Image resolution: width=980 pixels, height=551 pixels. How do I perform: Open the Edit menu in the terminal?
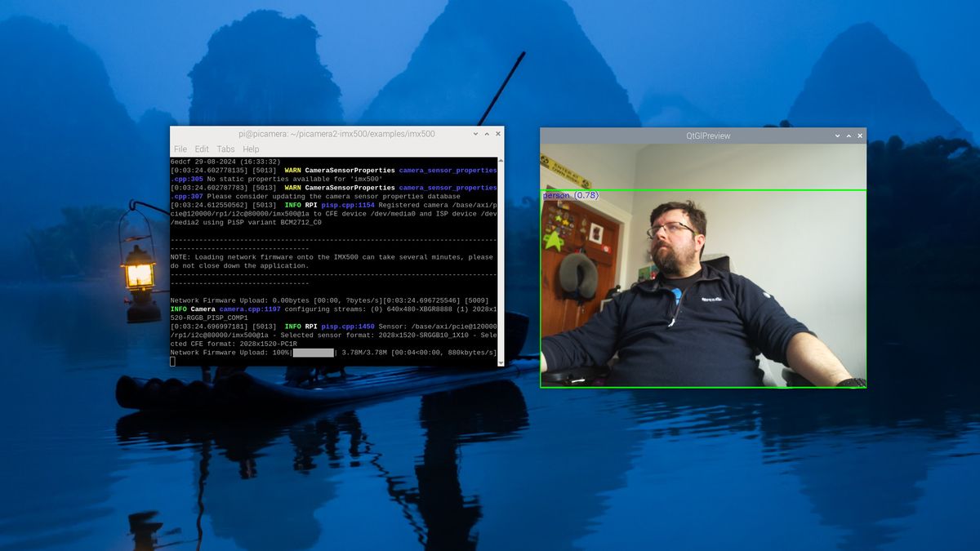pos(201,149)
